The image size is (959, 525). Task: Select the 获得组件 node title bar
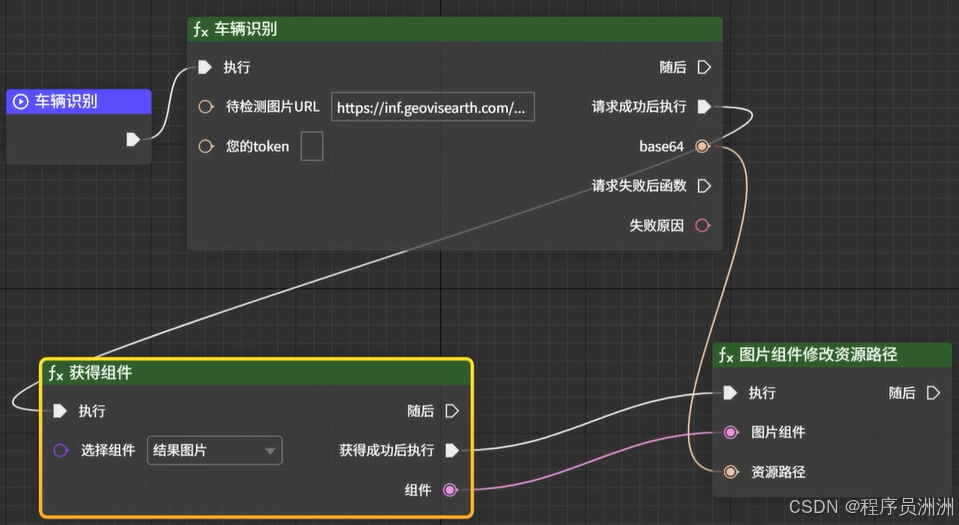click(256, 373)
